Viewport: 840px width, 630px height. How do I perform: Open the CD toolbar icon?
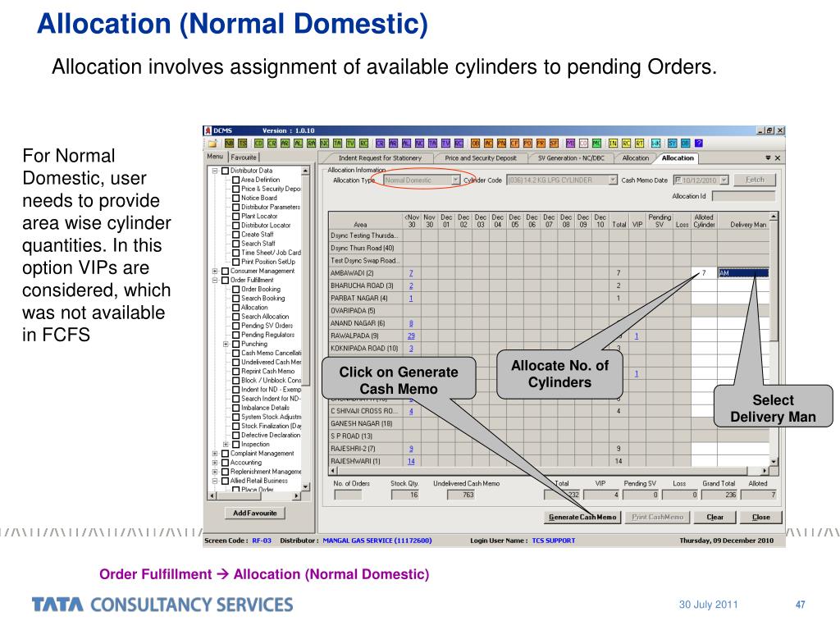click(258, 143)
